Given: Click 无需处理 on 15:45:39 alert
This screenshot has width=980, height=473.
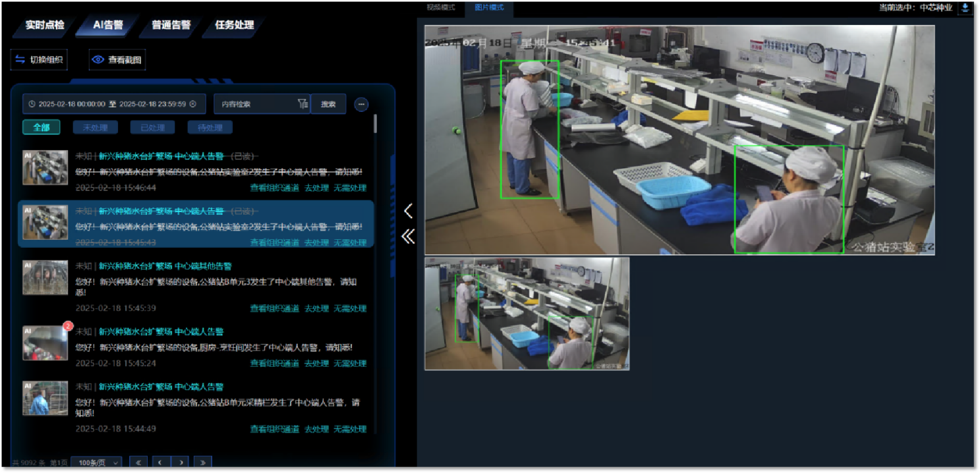Looking at the screenshot, I should [x=350, y=308].
